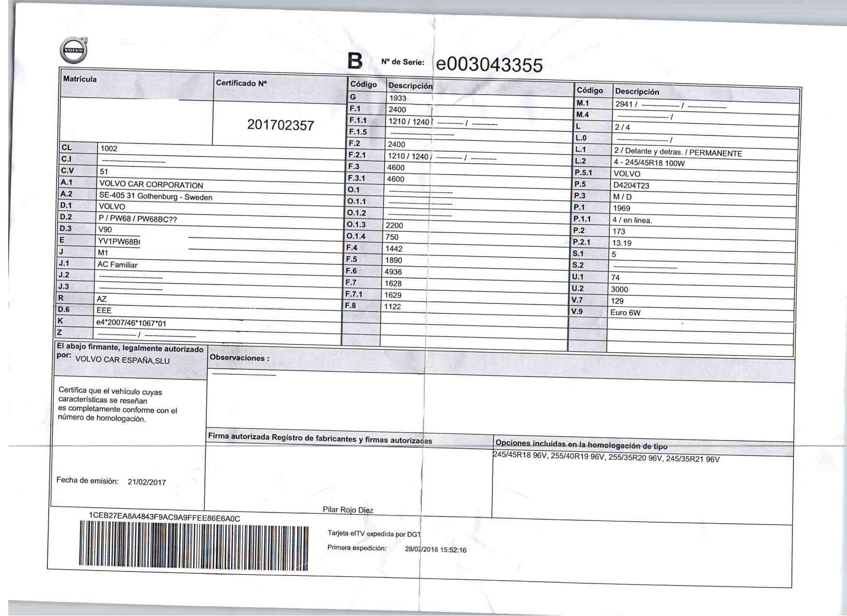Image resolution: width=847 pixels, height=616 pixels.
Task: Select tyre options list 245/45R18 96V
Action: click(606, 457)
